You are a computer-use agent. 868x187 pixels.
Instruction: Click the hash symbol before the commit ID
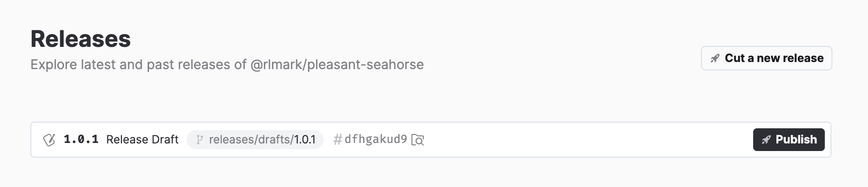(338, 139)
